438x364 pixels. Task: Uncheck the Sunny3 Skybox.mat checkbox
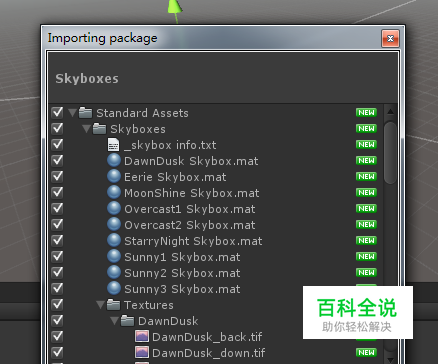pos(57,288)
